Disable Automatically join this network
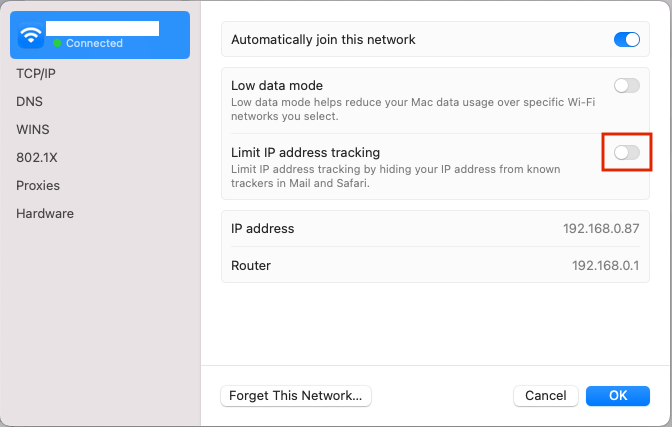 [626, 40]
